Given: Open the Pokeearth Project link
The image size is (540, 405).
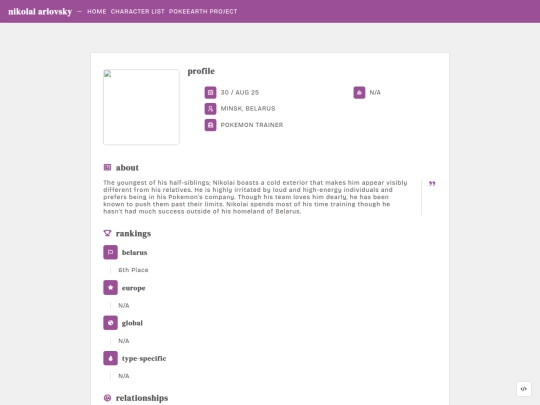Looking at the screenshot, I should click(203, 11).
